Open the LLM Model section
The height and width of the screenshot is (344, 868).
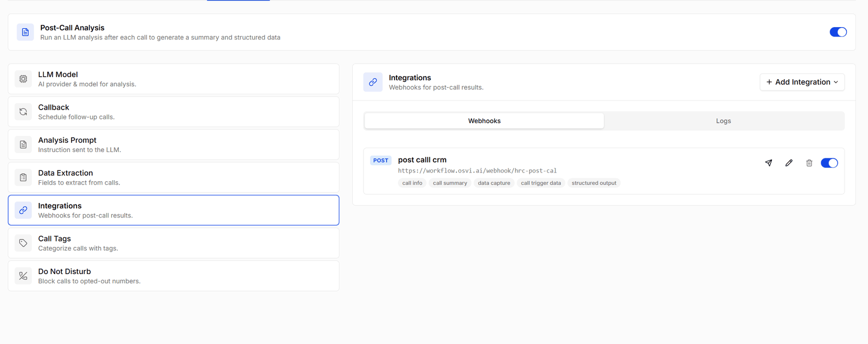(174, 79)
